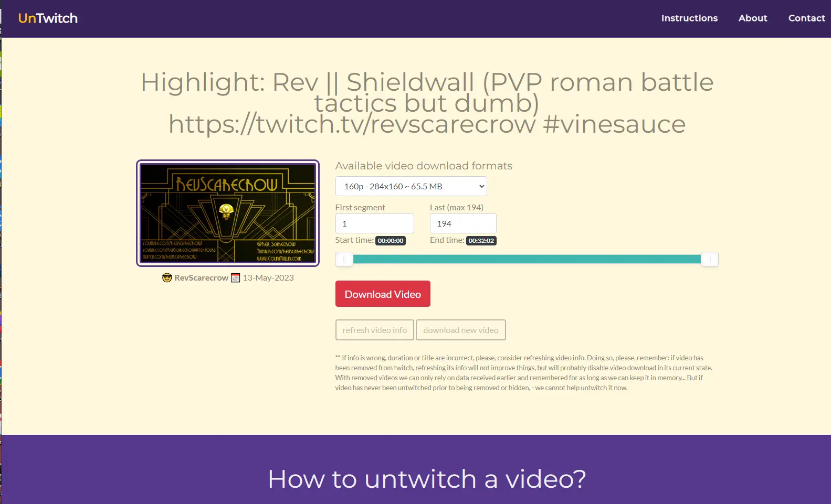
Task: Focus the Last segment input showing 194
Action: (x=463, y=223)
